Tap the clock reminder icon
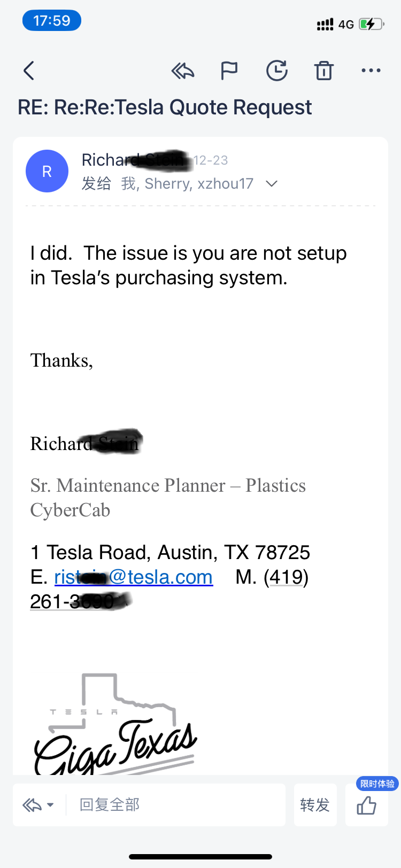This screenshot has height=868, width=401. click(277, 71)
